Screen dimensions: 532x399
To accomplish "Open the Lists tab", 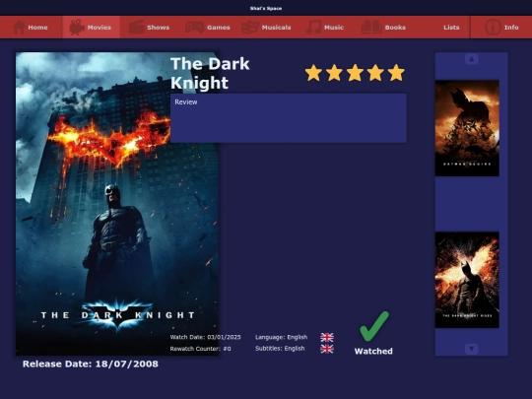I will coord(451,28).
